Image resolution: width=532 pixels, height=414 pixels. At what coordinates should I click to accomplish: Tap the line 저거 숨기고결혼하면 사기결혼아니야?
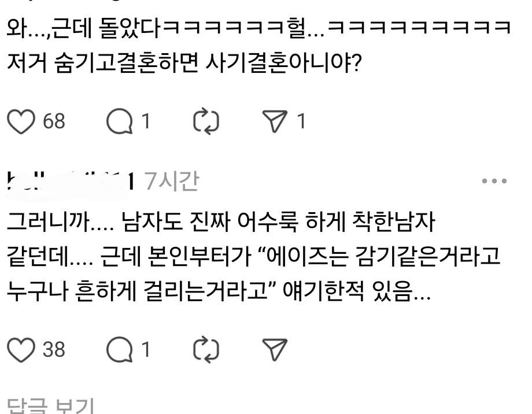tap(184, 63)
